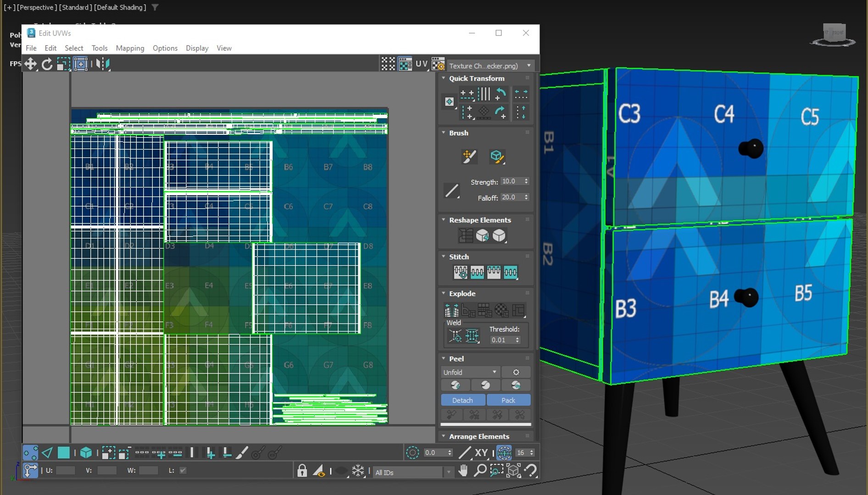Select the Move Selected Subobject tool
This screenshot has width=868, height=495.
coord(31,64)
